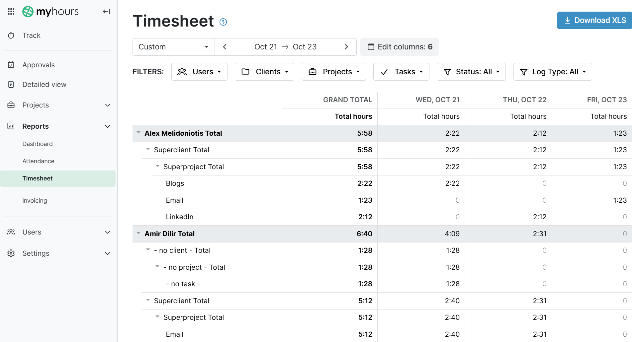The image size is (644, 342).
Task: Open the Status: All filter
Action: pos(471,72)
